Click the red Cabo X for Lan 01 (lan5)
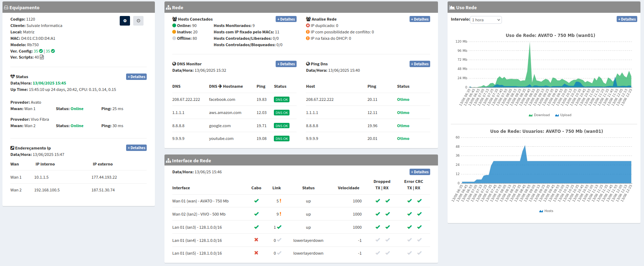Image resolution: width=644 pixels, height=266 pixels. 256,253
